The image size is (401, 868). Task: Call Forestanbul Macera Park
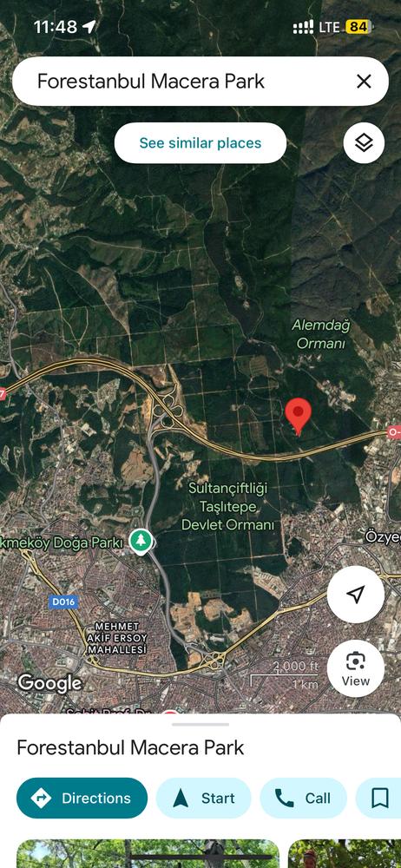click(x=303, y=798)
